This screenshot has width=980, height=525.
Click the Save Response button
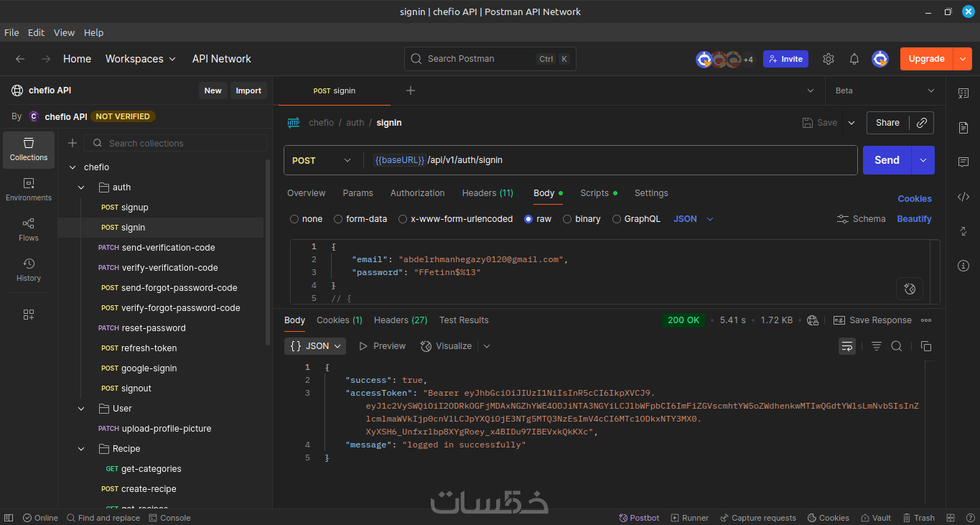872,320
